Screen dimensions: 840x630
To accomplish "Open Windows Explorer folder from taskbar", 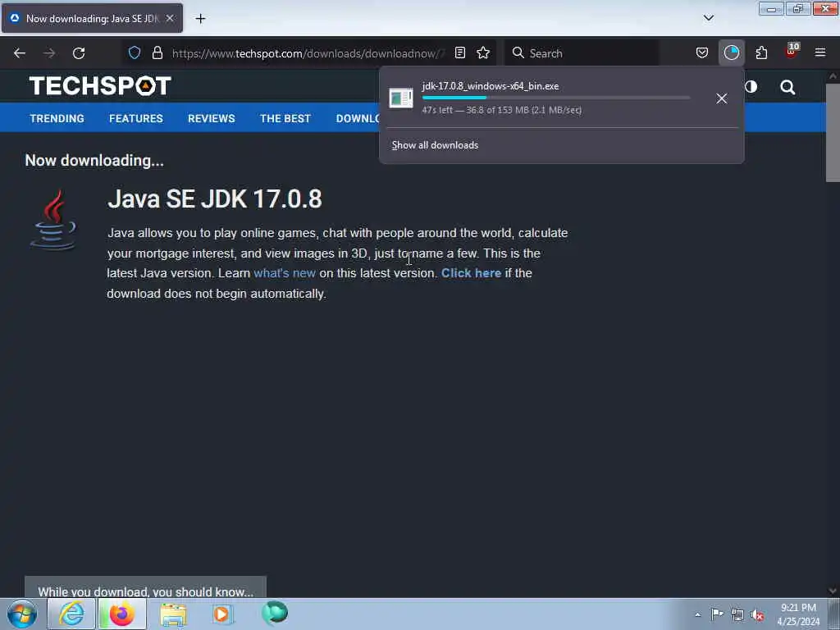I will 173,614.
